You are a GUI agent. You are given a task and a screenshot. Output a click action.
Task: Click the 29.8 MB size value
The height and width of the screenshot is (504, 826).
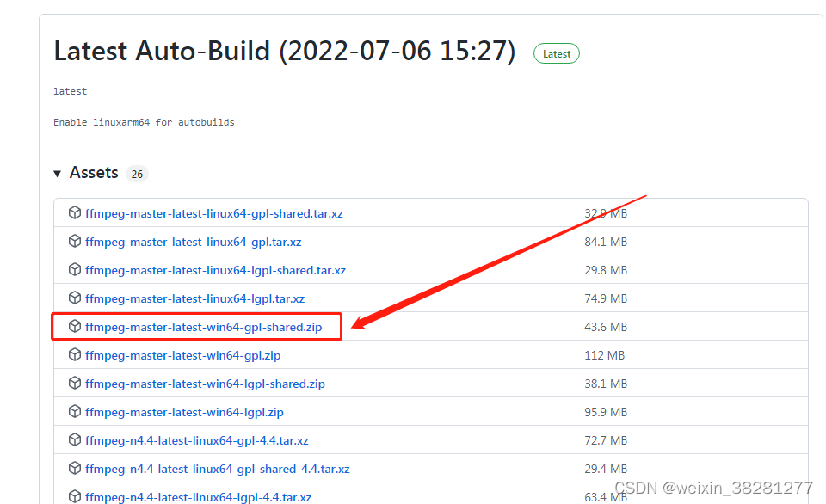(x=606, y=270)
